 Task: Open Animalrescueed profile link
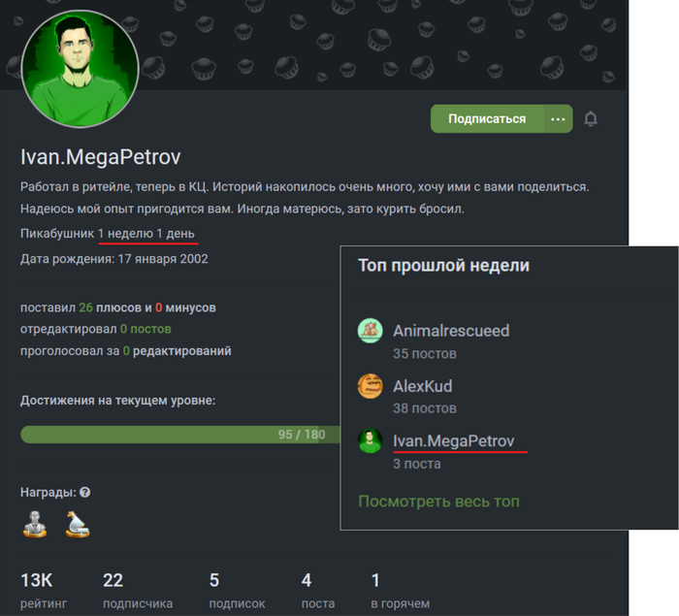coord(451,331)
